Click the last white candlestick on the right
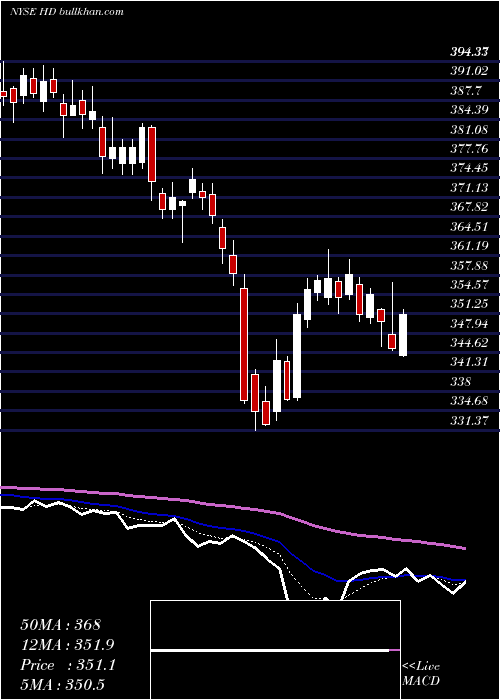The height and width of the screenshot is (700, 500). [x=403, y=334]
